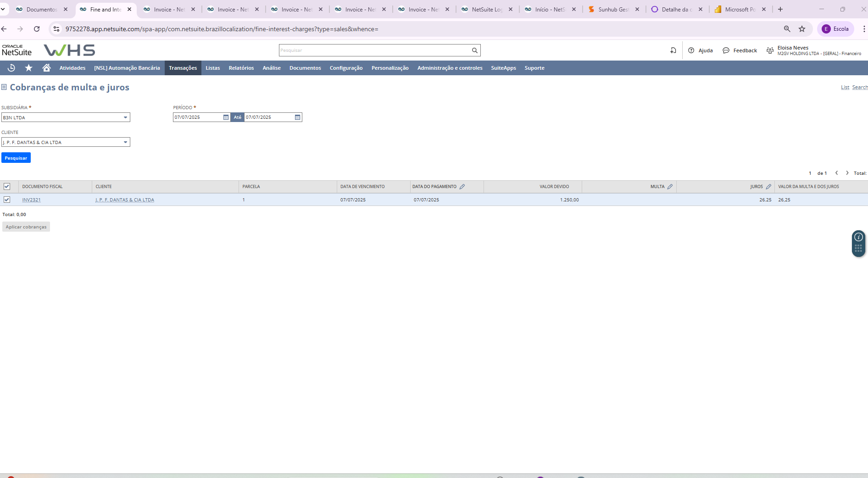Click the pencil icon next to Juros
The width and height of the screenshot is (868, 478).
768,187
